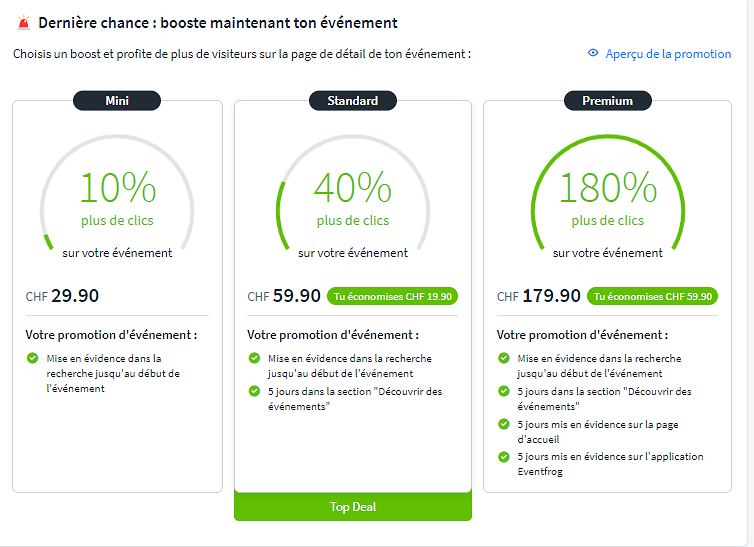The image size is (754, 547).
Task: Click the Premium 180% clicks gauge
Action: (607, 200)
